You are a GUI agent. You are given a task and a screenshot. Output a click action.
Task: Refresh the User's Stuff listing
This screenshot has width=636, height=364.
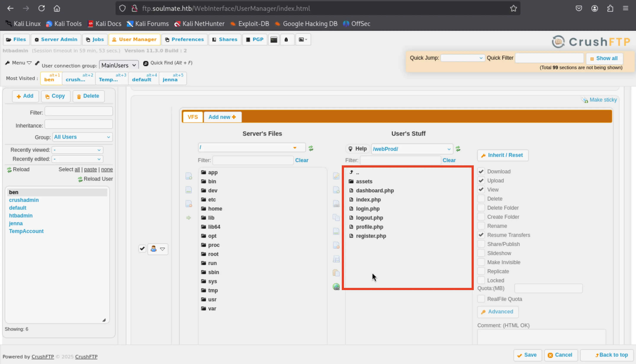click(x=458, y=149)
